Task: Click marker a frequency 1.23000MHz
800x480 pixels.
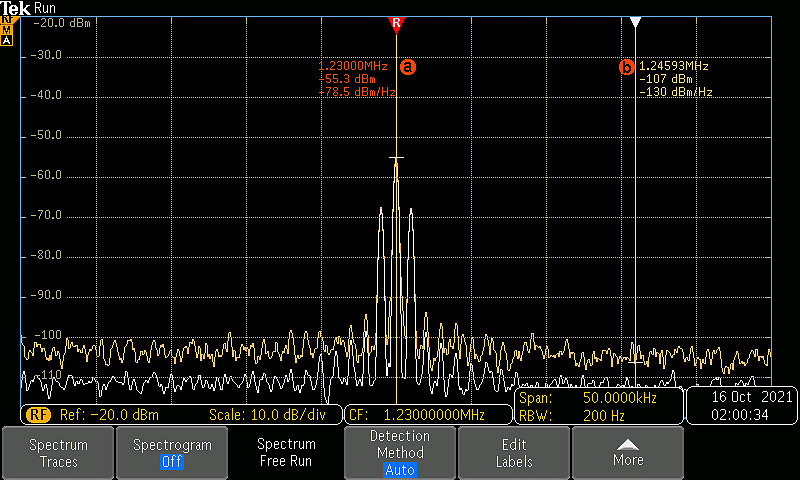Action: tap(353, 66)
